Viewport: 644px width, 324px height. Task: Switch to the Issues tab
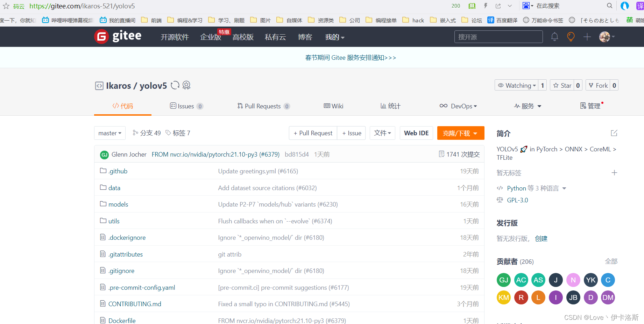pyautogui.click(x=186, y=106)
